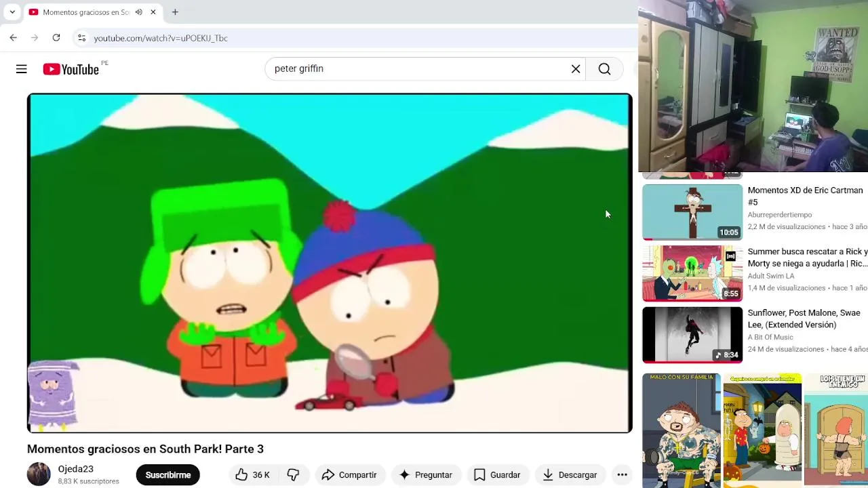Click the South Park video player
The image size is (868, 488).
click(330, 263)
